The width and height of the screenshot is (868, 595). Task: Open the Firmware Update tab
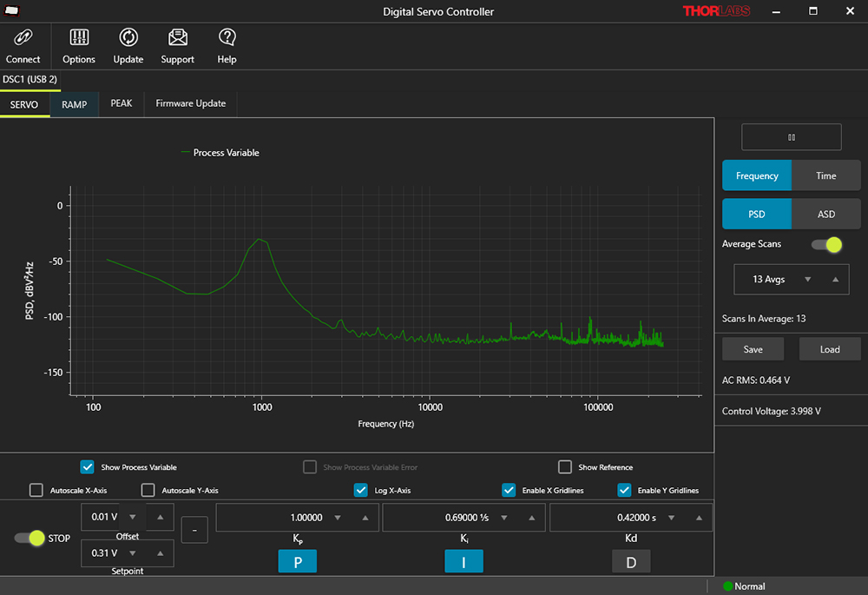190,103
